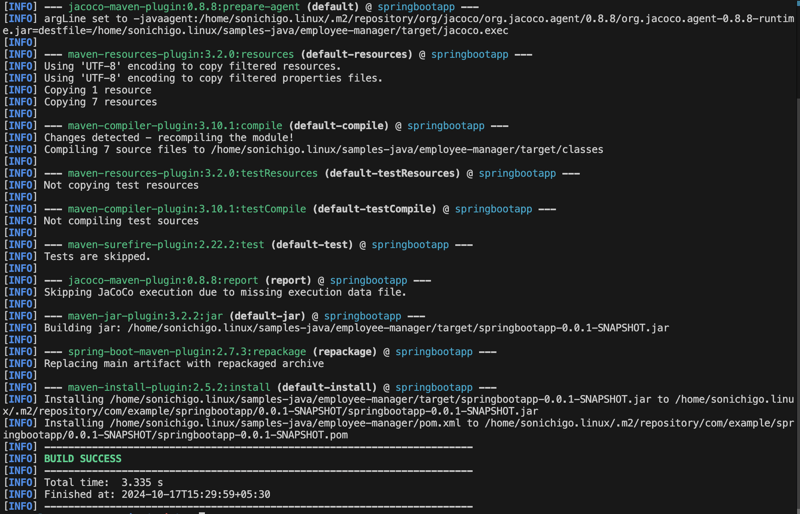800x514 pixels.
Task: Click 'maven-resources-plugin:3.2.0:resources' text
Action: [x=181, y=54]
